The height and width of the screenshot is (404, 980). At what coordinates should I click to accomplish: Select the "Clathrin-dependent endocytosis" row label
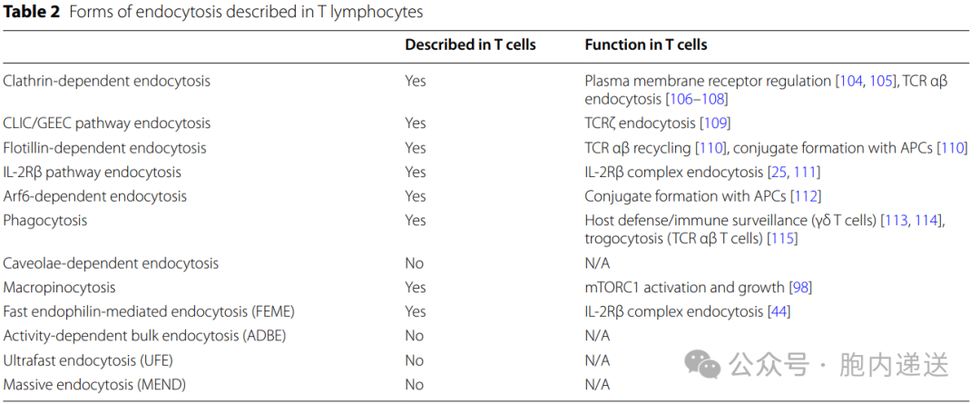[x=106, y=81]
